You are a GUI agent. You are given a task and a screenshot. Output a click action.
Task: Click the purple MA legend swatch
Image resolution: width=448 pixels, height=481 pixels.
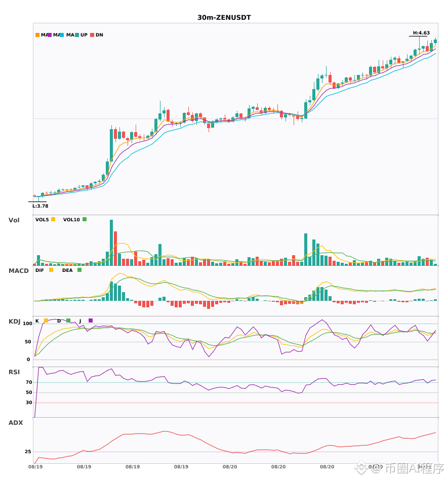pyautogui.click(x=50, y=35)
